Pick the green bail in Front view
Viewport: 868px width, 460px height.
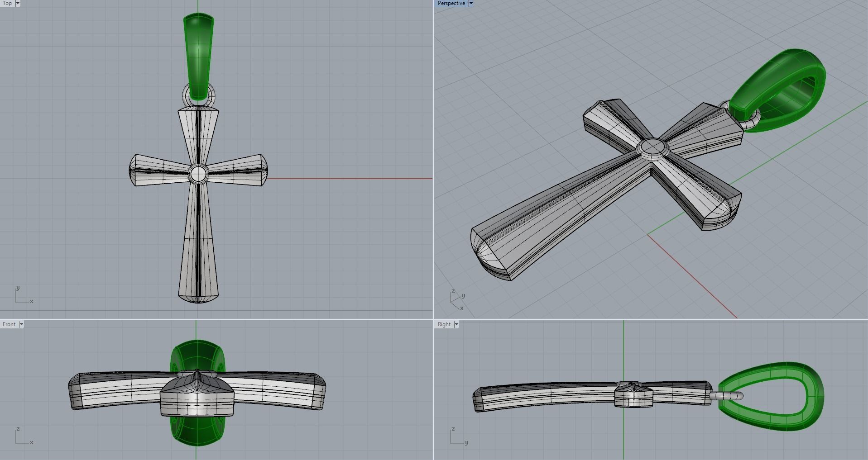point(198,355)
